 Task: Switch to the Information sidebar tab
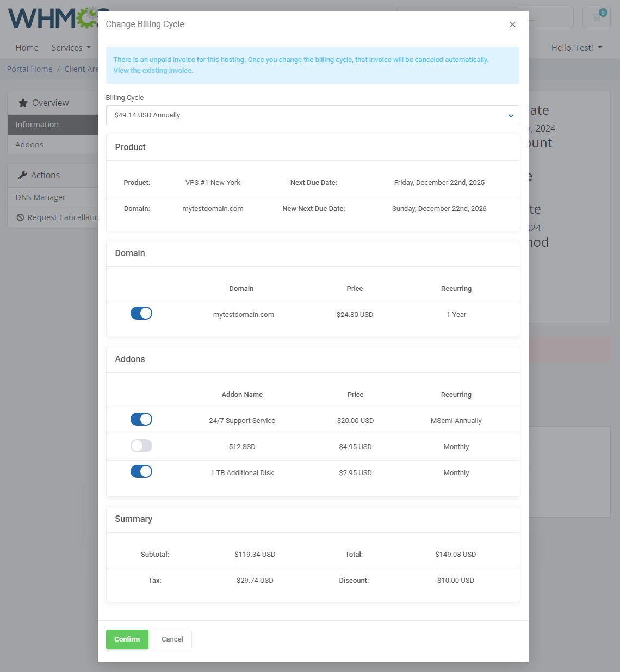(x=36, y=125)
